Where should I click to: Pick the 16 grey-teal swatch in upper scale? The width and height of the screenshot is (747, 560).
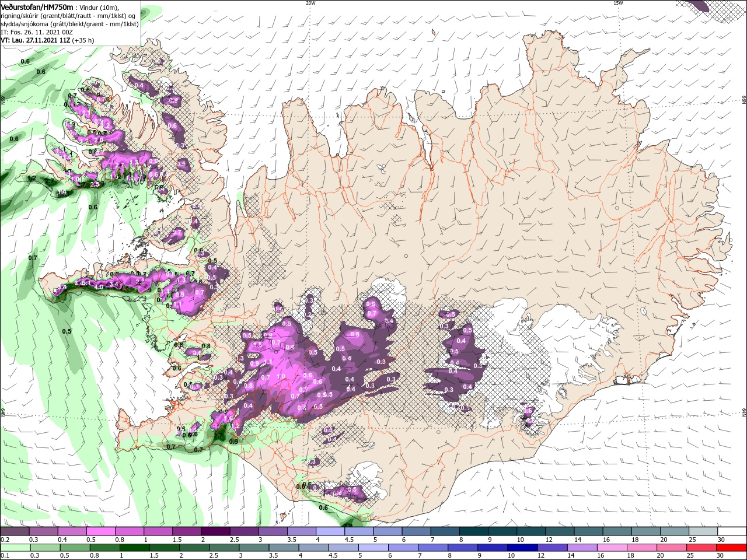click(617, 531)
